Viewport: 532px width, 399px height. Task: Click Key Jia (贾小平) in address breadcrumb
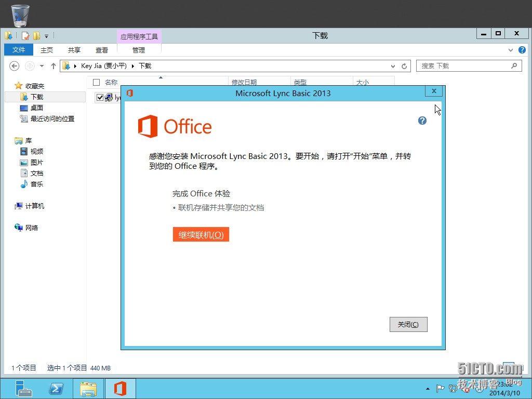point(104,66)
